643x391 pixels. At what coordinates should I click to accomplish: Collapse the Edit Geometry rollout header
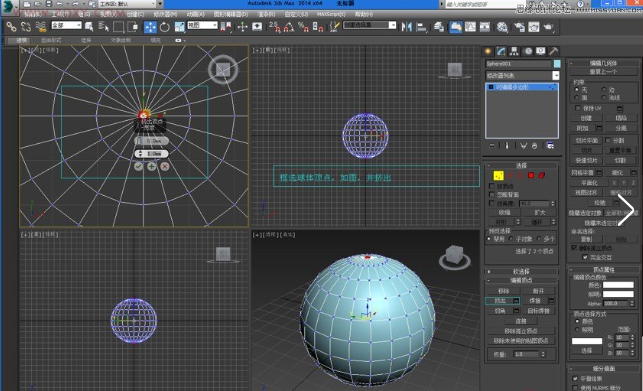click(x=603, y=63)
